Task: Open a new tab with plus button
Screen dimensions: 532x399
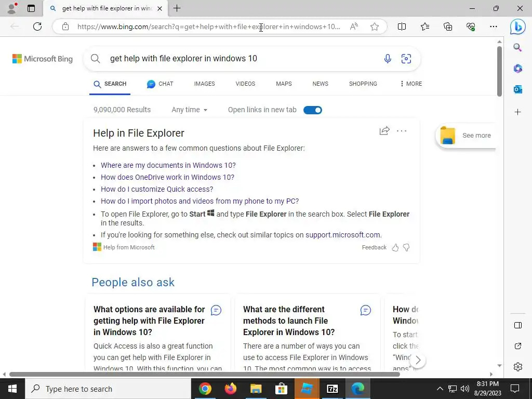Action: tap(177, 8)
